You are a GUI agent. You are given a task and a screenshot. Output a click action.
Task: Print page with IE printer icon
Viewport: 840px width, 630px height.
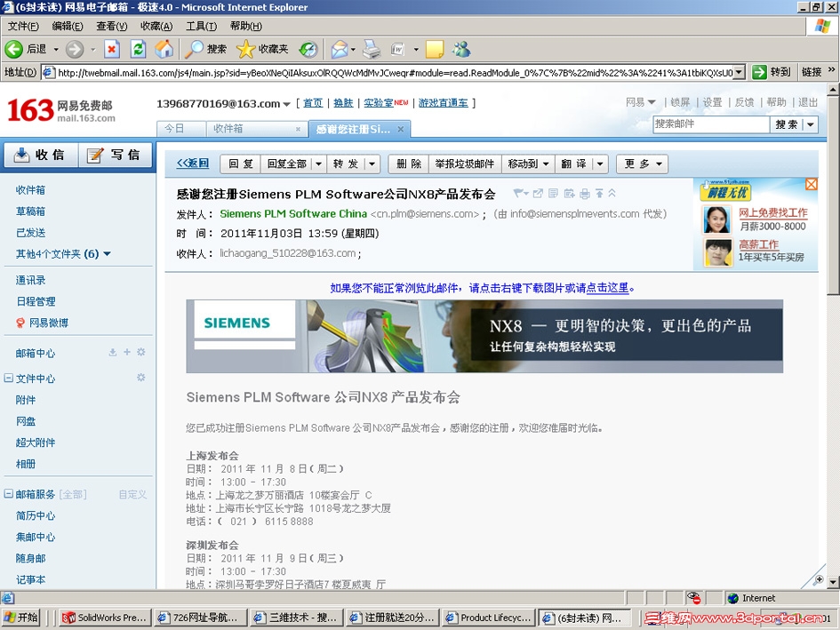pyautogui.click(x=372, y=49)
